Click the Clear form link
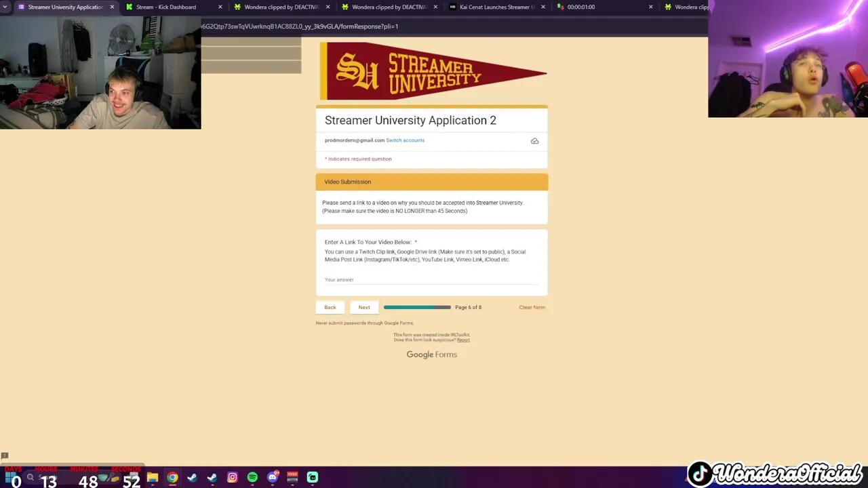This screenshot has height=488, width=868. tap(532, 307)
